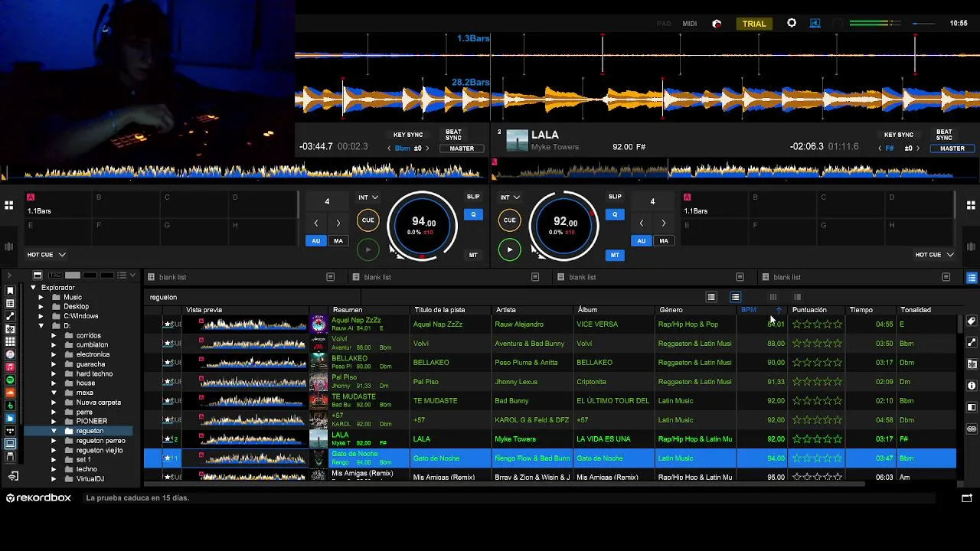Click the tag icon on right edge of browser
Viewport: 980px width, 551px height.
pyautogui.click(x=972, y=321)
